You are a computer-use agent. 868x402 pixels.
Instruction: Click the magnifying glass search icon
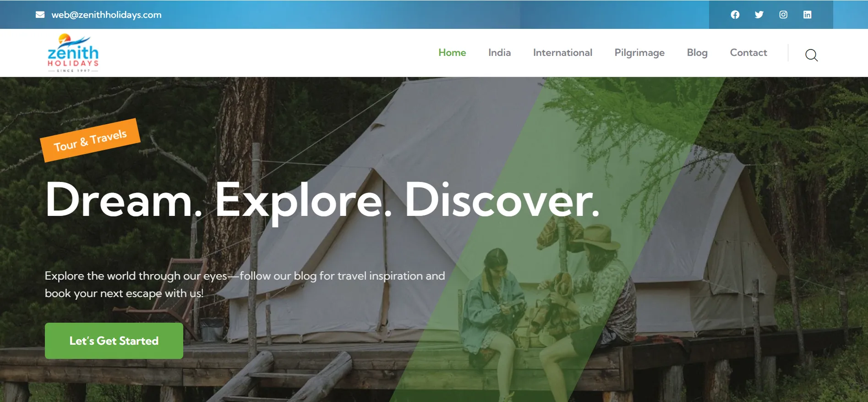(812, 55)
